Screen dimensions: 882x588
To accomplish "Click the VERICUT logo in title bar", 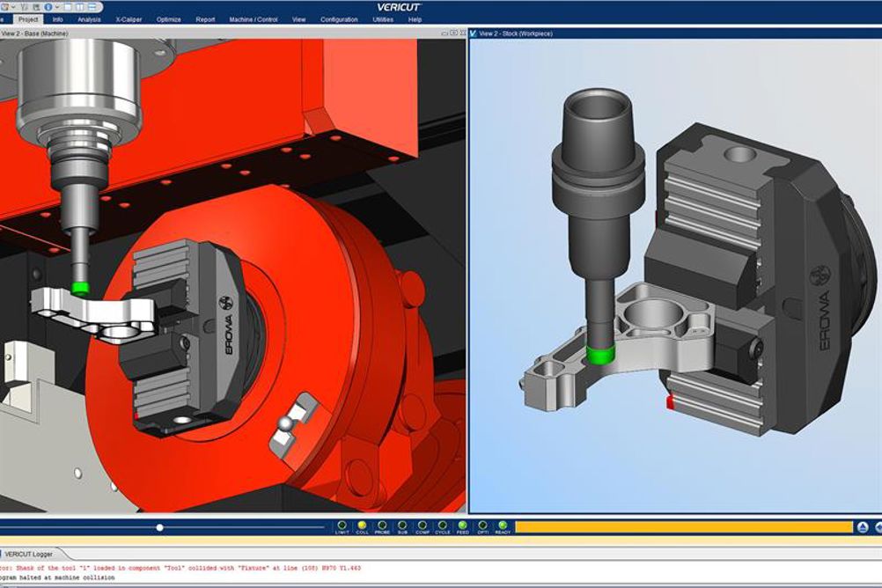I will (x=399, y=7).
